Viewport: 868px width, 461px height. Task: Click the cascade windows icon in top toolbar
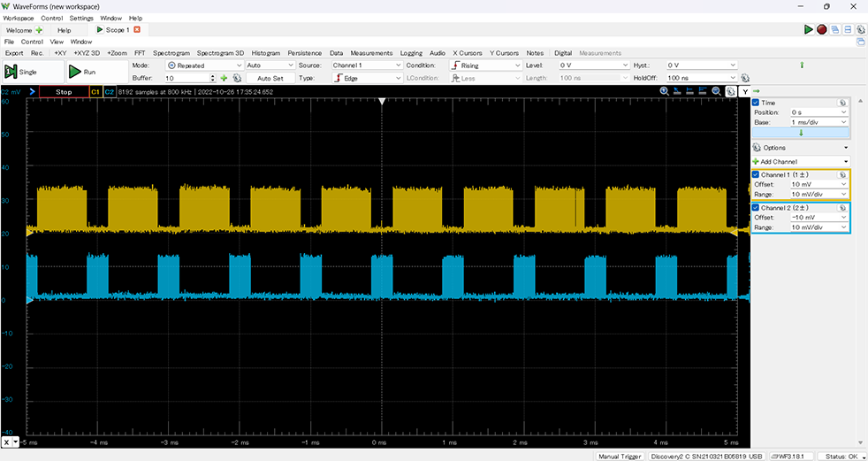pyautogui.click(x=834, y=30)
